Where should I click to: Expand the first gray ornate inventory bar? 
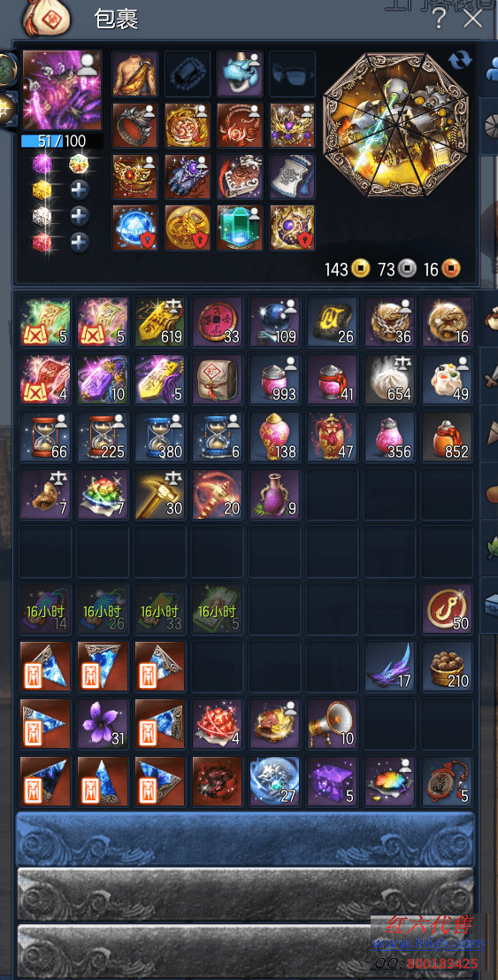pos(244,894)
